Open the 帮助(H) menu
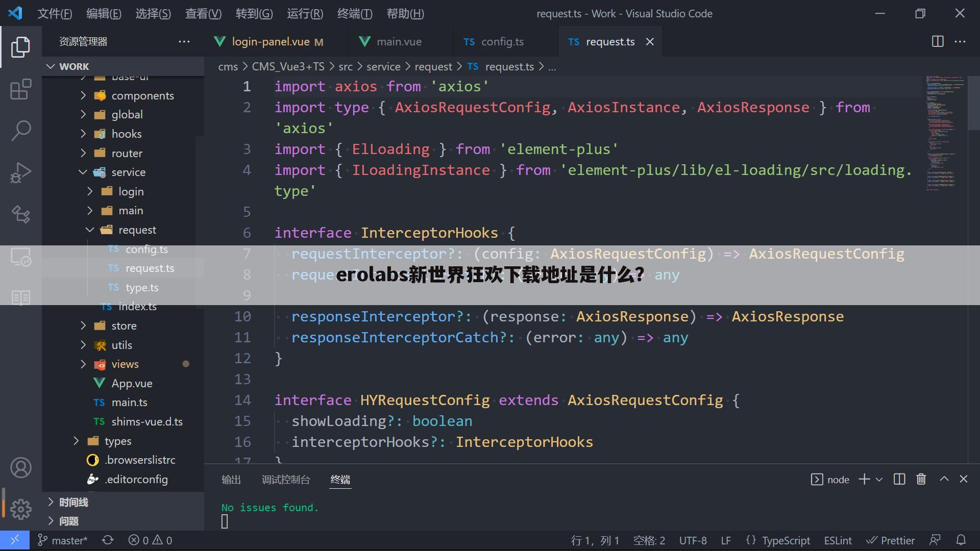980x551 pixels. tap(405, 14)
